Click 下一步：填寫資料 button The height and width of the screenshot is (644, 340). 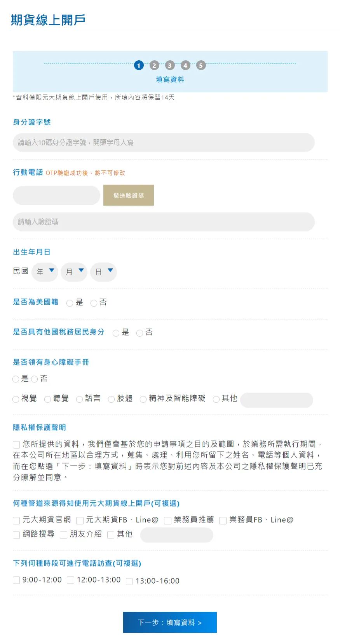170,622
